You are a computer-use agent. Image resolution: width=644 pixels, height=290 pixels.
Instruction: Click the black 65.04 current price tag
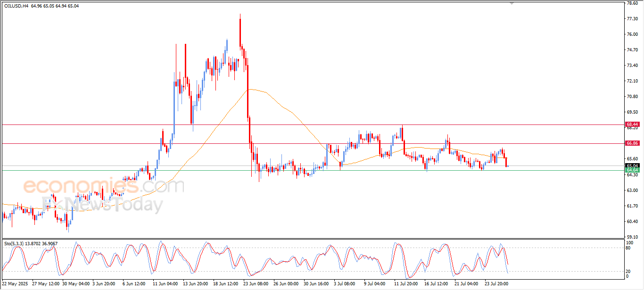click(632, 166)
